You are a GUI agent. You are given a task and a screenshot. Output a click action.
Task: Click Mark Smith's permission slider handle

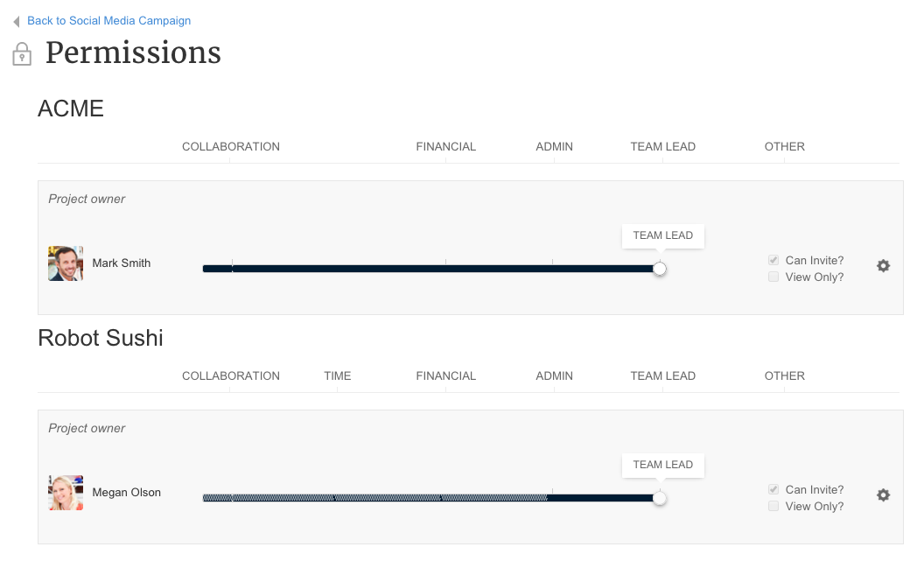660,269
